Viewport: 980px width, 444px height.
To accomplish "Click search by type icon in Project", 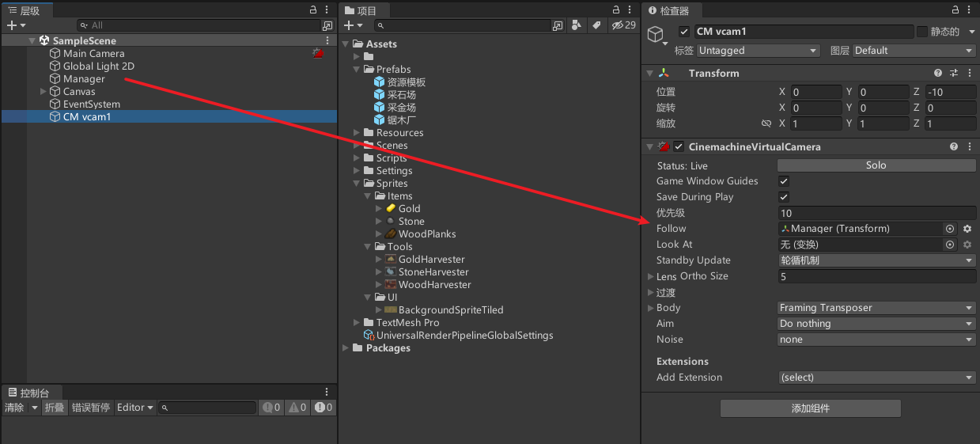I will click(x=577, y=25).
